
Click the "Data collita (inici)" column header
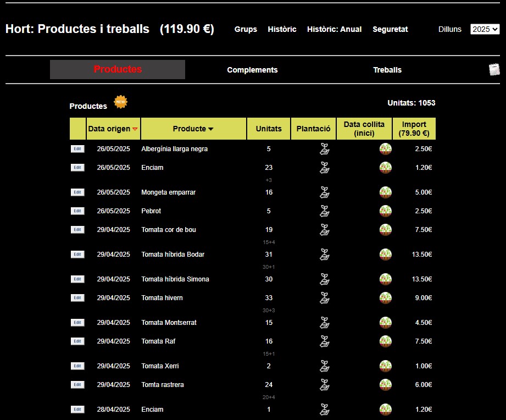(x=364, y=129)
